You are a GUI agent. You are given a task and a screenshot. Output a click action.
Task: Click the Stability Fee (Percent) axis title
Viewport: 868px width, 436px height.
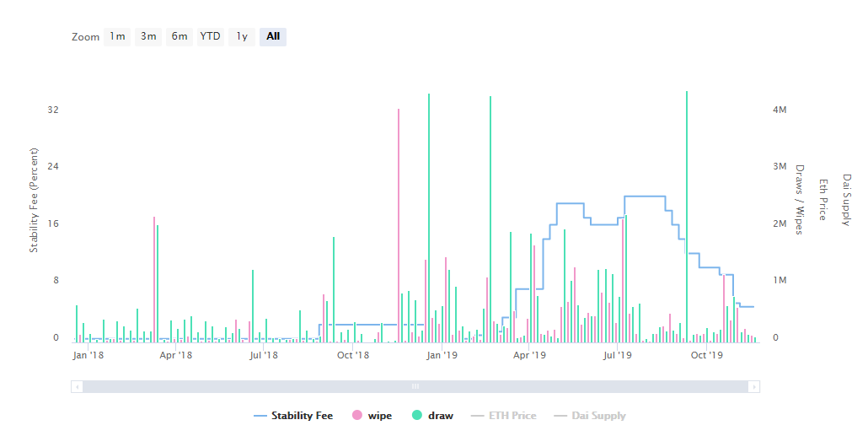(x=35, y=200)
